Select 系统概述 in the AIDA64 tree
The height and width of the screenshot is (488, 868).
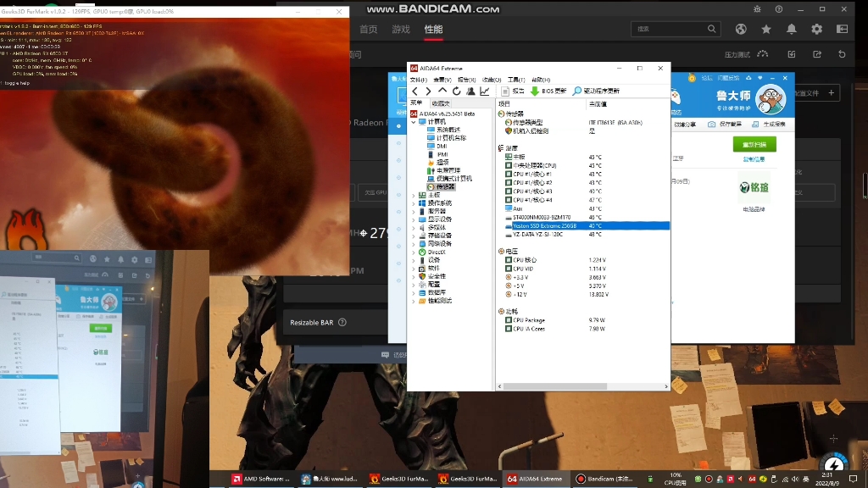coord(448,130)
